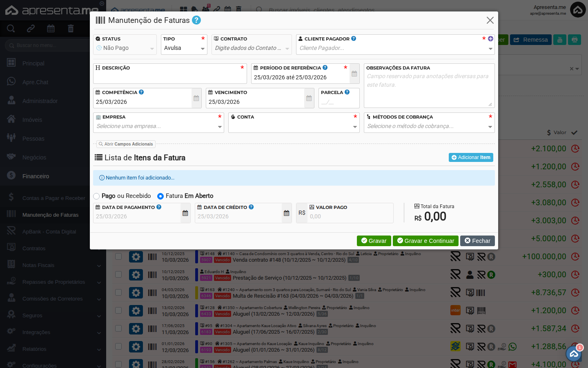Open the Métodos de Cobrança dropdown
Screen dimensions: 588x368
pos(429,126)
